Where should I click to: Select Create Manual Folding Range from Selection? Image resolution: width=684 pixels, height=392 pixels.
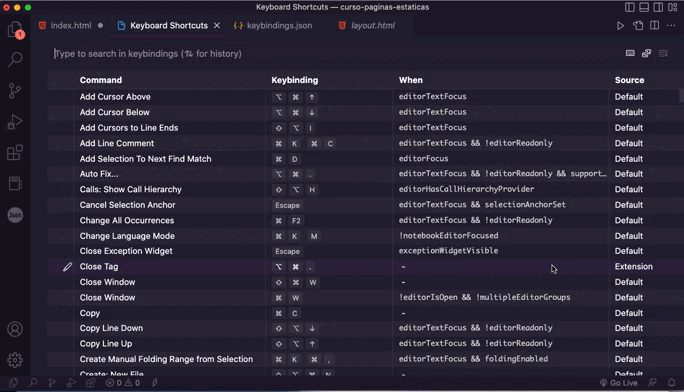click(166, 359)
